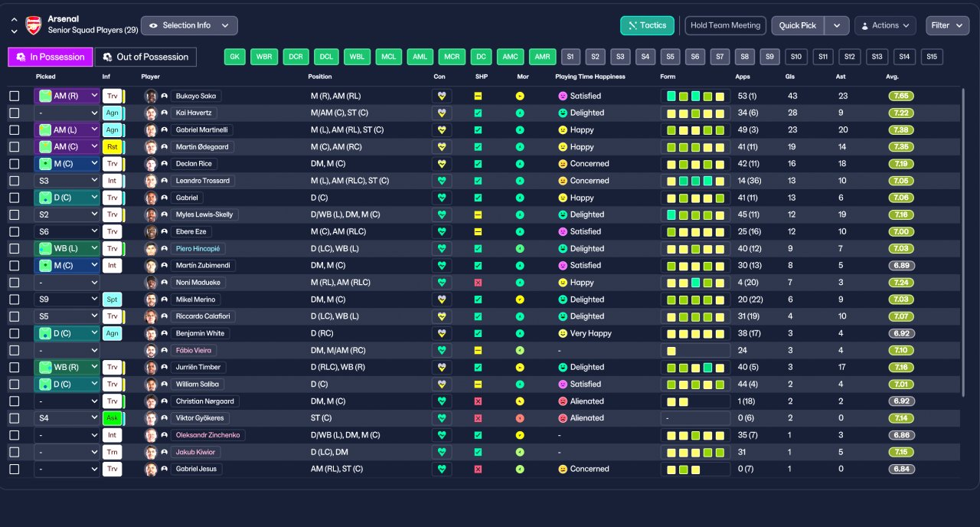
Task: Open the Actions dropdown
Action: [x=885, y=25]
